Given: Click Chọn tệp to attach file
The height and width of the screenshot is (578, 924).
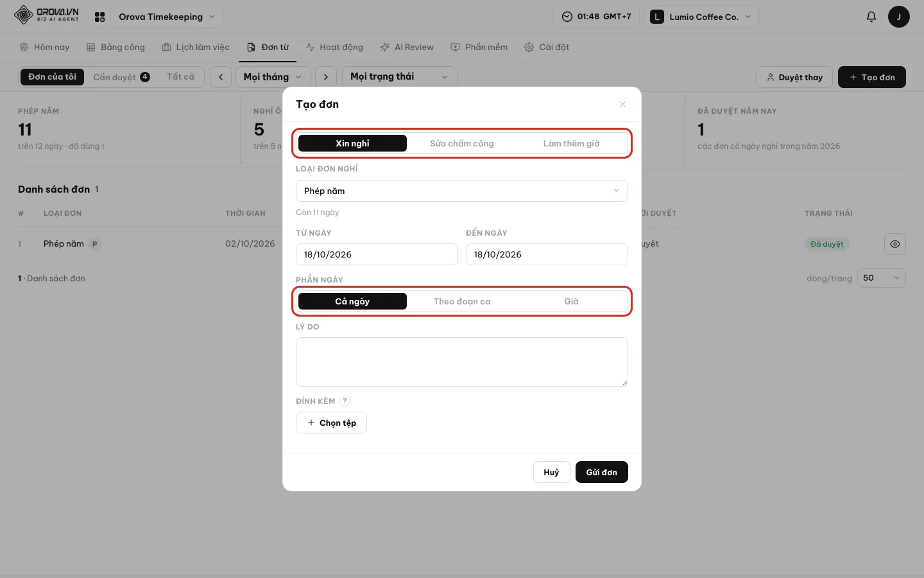Looking at the screenshot, I should pos(331,423).
